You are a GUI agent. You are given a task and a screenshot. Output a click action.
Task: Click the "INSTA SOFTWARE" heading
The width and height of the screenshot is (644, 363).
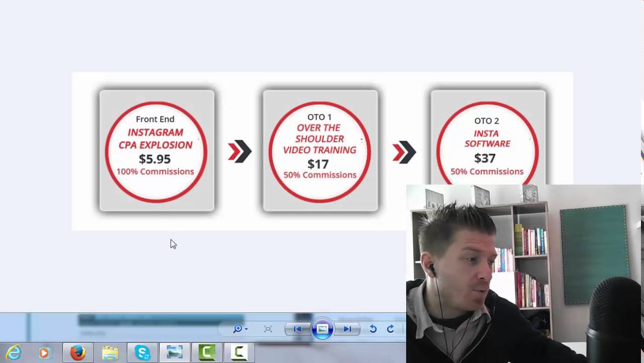(x=487, y=139)
